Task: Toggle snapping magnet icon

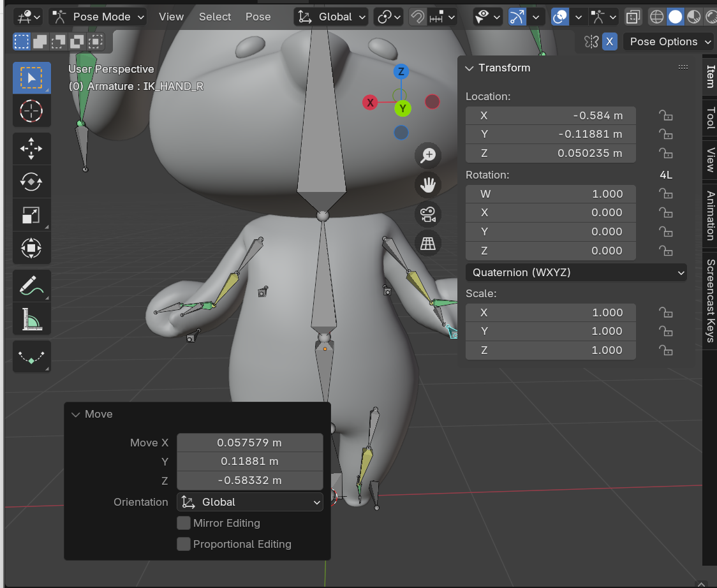Action: 417,17
